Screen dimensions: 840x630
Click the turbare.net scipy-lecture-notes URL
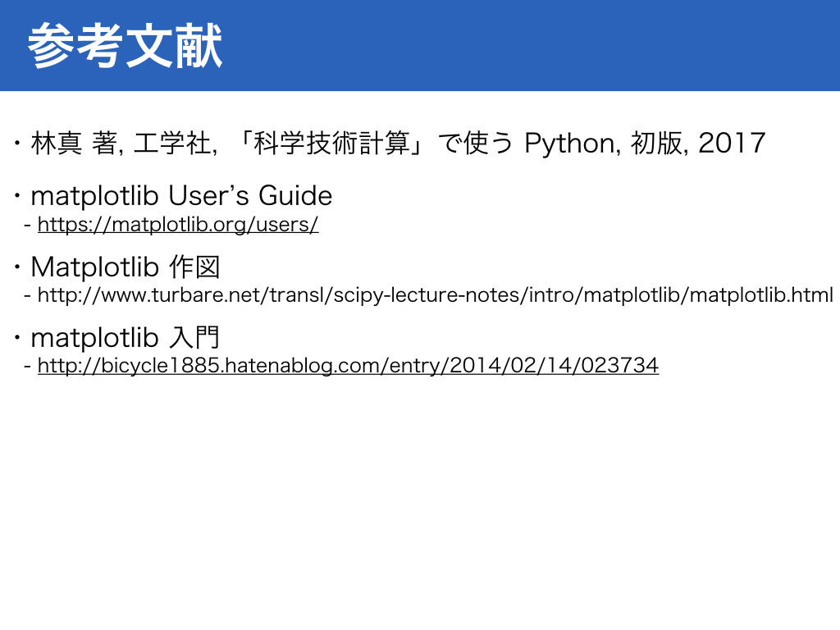pos(435,295)
